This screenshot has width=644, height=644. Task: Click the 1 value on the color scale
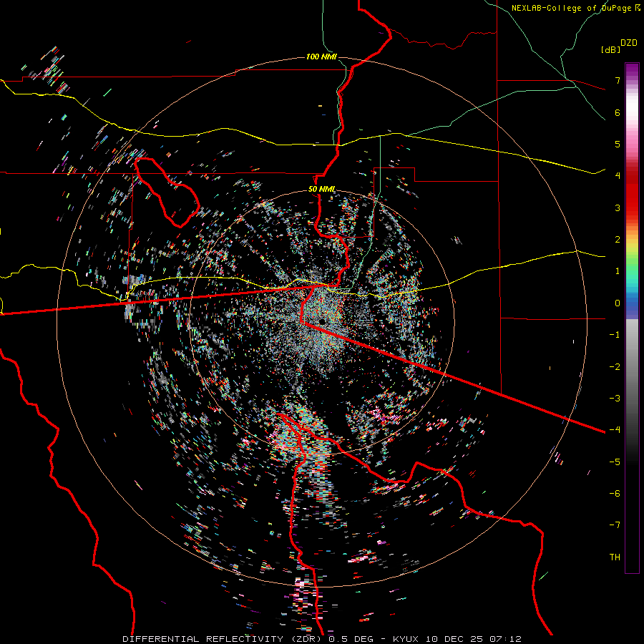(618, 271)
